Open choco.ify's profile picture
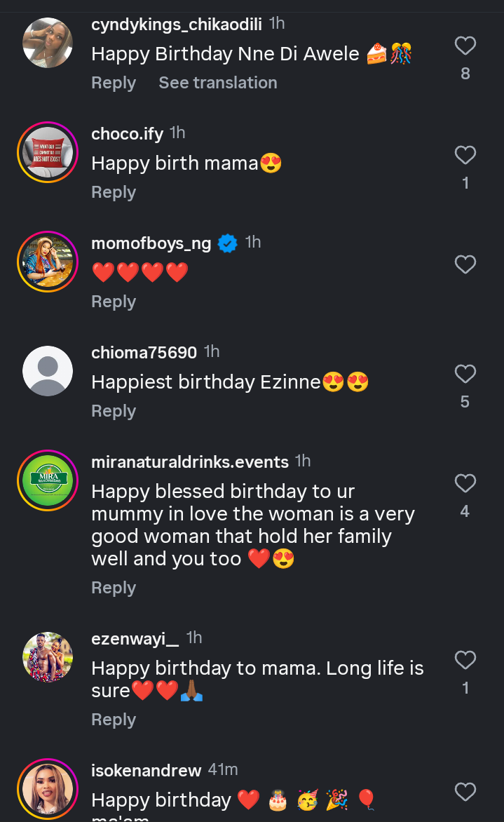Viewport: 504px width, 822px height. [x=48, y=152]
